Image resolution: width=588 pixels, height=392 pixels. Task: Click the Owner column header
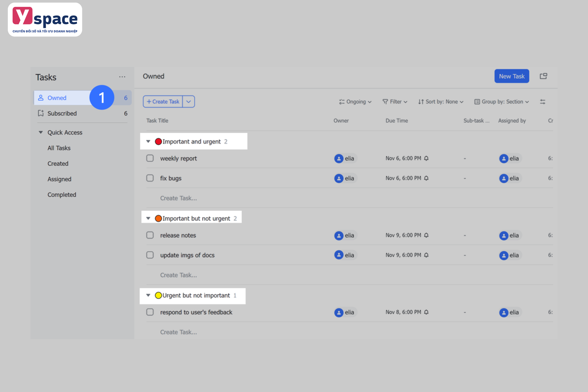341,121
